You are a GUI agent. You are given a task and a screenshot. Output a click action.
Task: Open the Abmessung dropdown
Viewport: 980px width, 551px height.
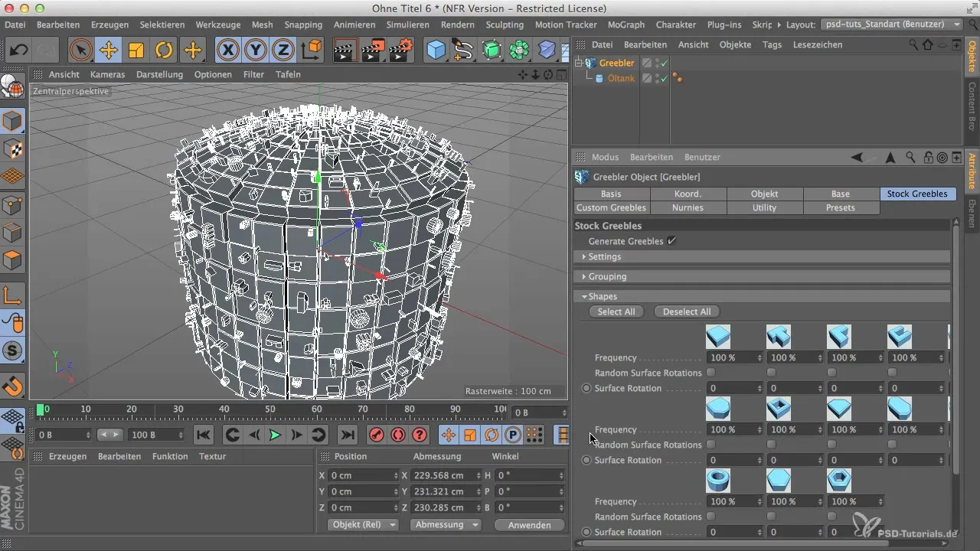445,524
